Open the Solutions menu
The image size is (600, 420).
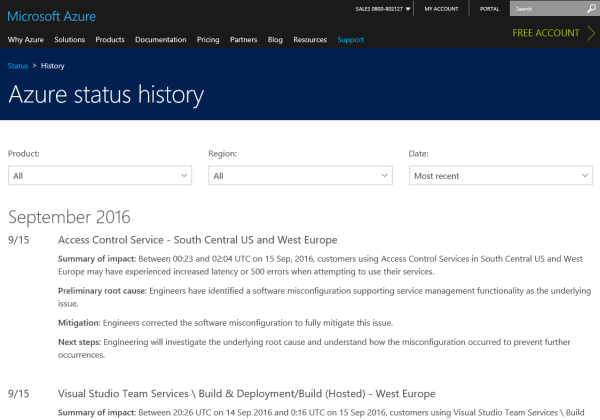click(x=70, y=40)
